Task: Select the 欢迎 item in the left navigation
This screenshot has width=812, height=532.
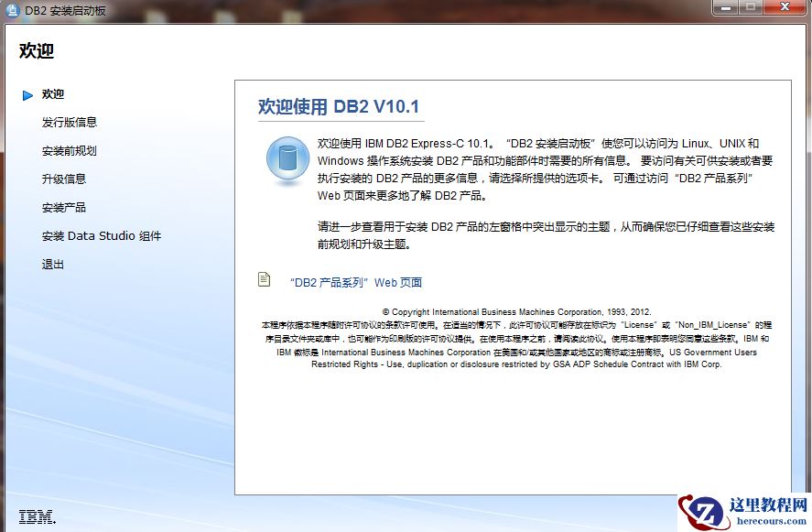Action: (x=53, y=94)
